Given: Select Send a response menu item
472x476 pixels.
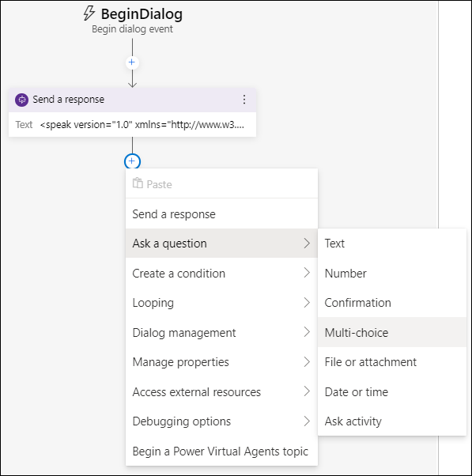Looking at the screenshot, I should pyautogui.click(x=221, y=214).
